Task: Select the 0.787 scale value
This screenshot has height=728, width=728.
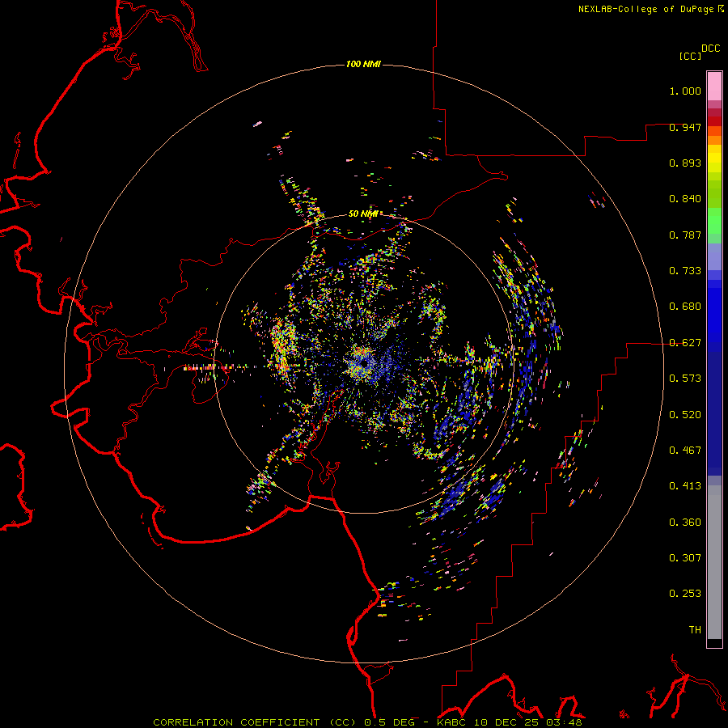Action: coord(685,235)
